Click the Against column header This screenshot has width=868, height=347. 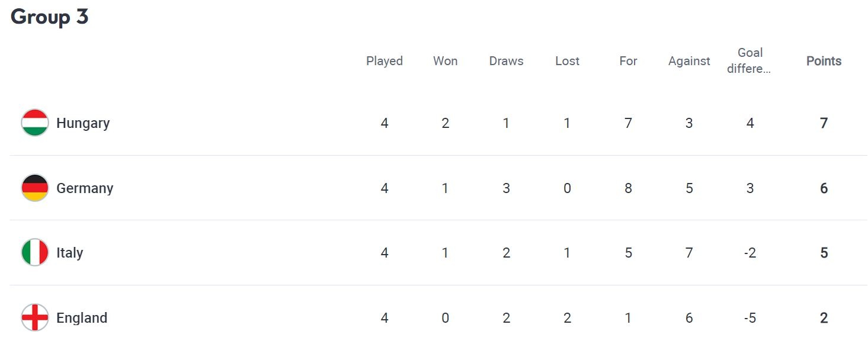pos(689,61)
